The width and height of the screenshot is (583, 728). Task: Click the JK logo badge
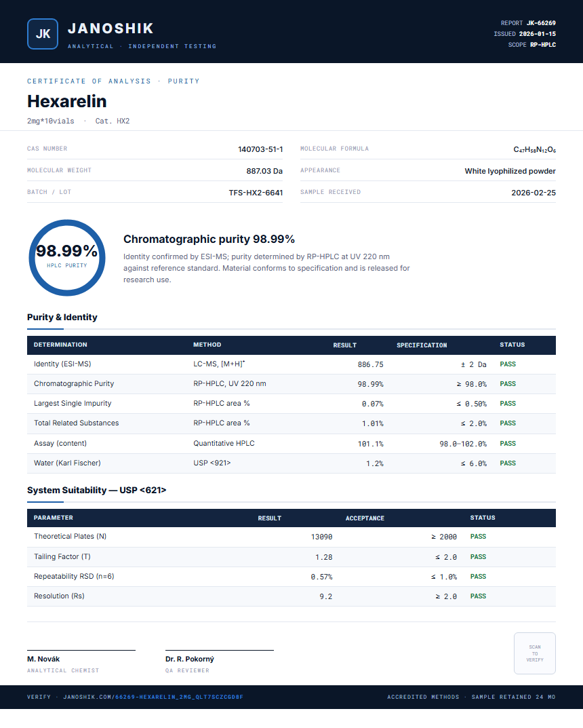(43, 34)
